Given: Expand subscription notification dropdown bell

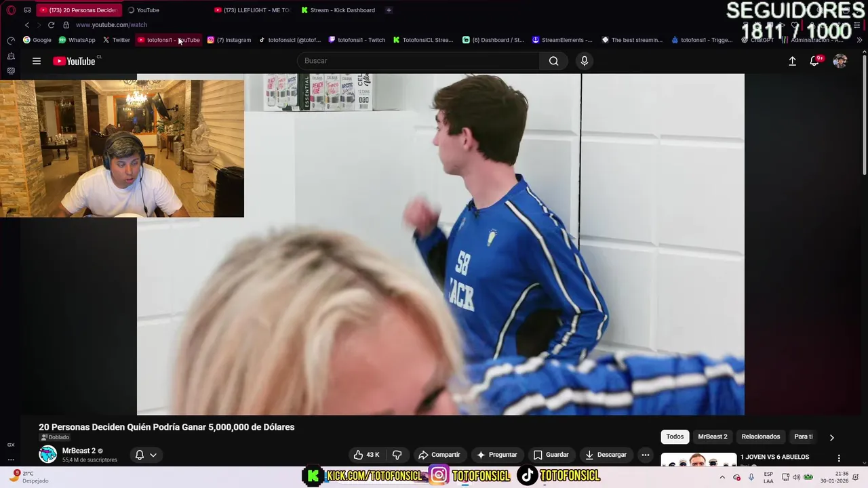Looking at the screenshot, I should (x=146, y=455).
